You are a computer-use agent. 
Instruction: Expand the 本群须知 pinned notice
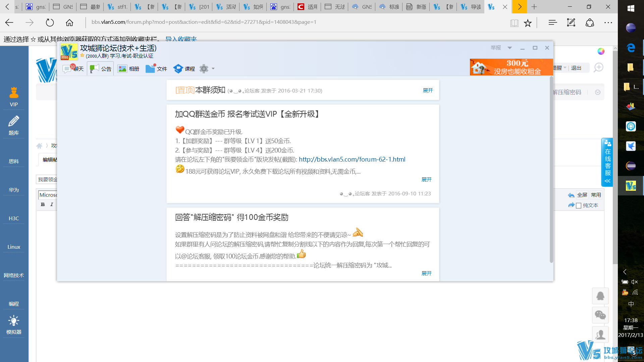coord(428,90)
